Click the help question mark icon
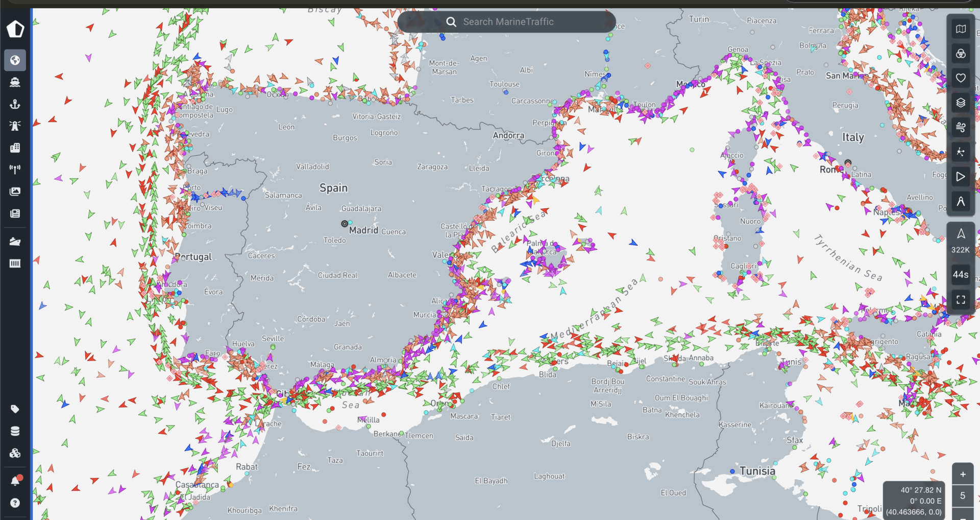Image resolution: width=980 pixels, height=520 pixels. 15,503
